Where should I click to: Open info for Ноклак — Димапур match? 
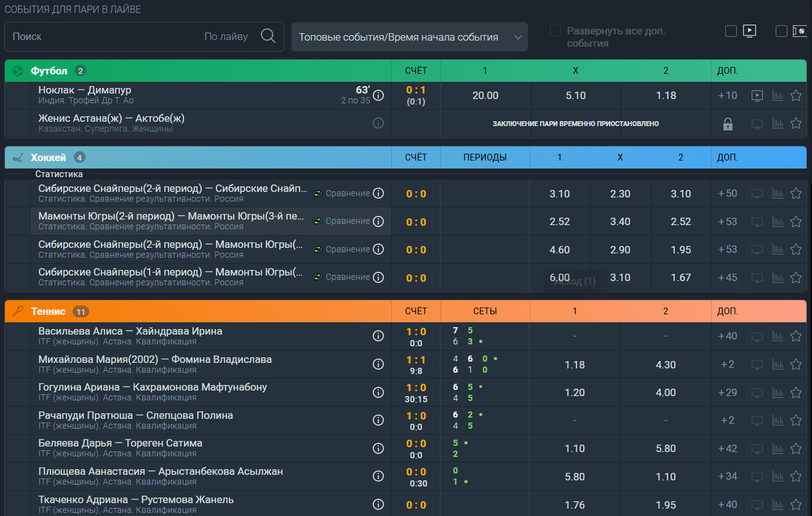tap(378, 95)
